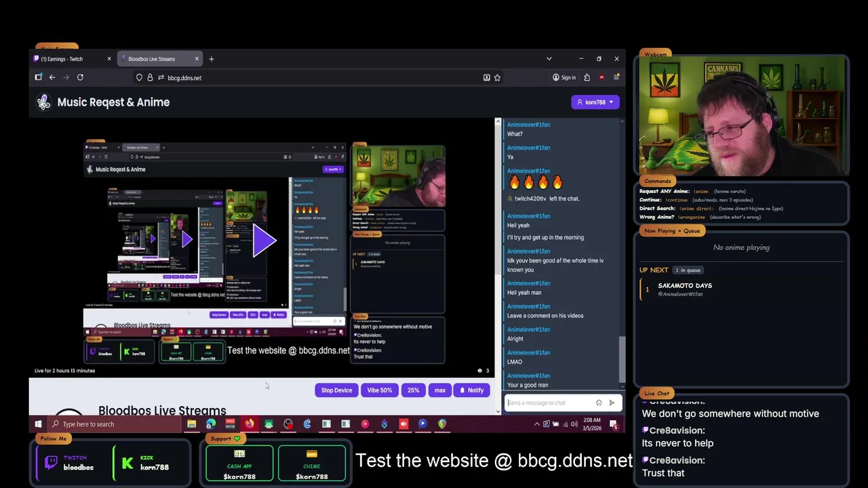Open a new browser tab
This screenshot has width=868, height=488.
point(211,59)
